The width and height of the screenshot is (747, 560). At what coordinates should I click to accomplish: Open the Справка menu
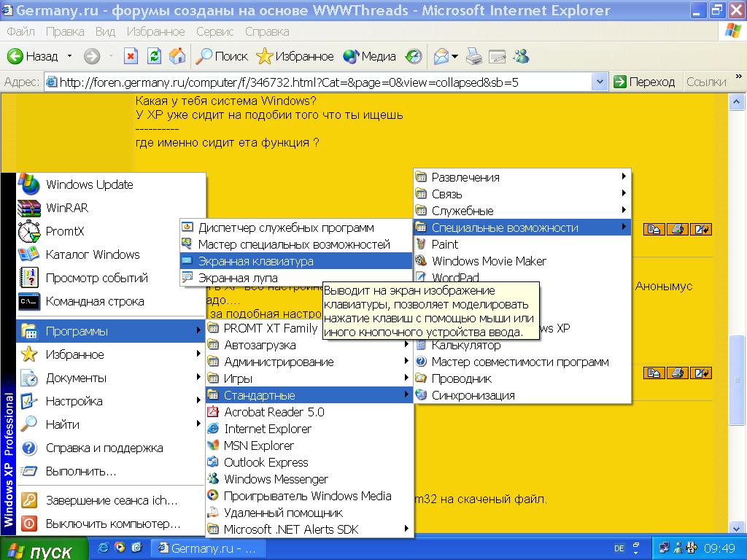coord(267,31)
